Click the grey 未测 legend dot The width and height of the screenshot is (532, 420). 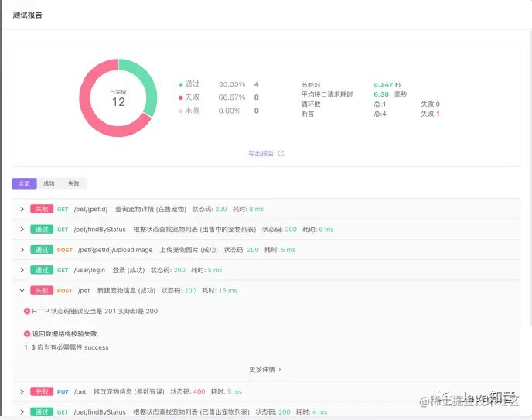coord(181,111)
